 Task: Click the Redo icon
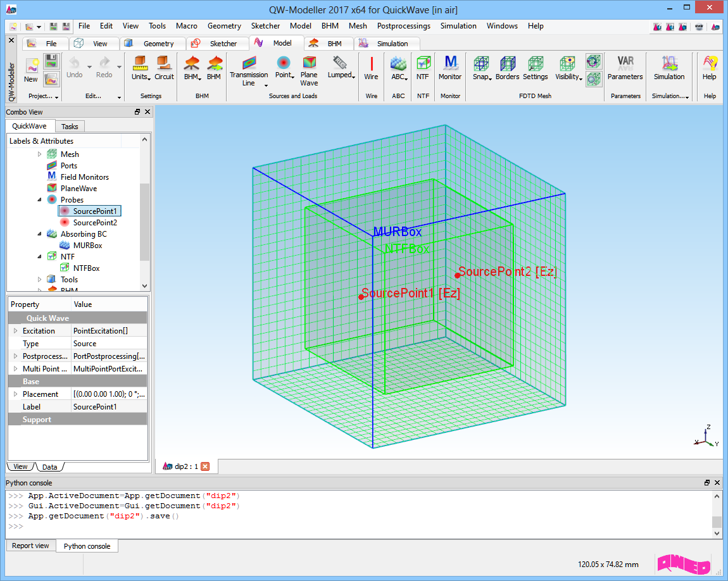(104, 68)
